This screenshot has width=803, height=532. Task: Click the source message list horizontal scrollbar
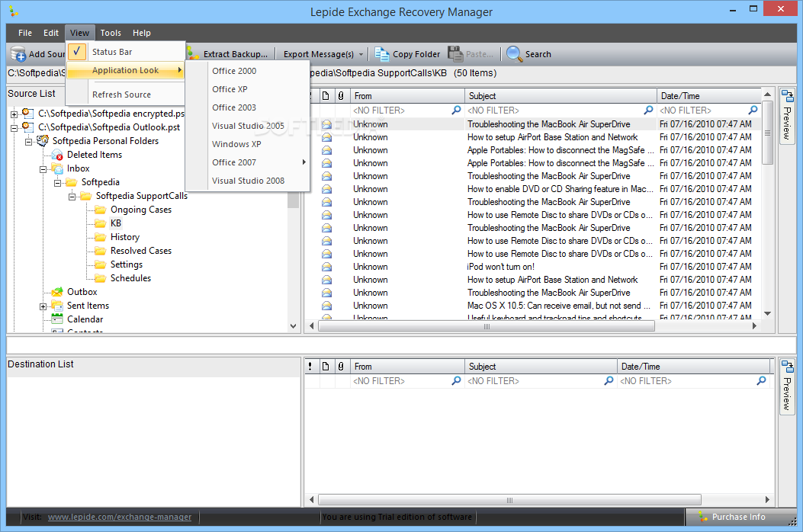[487, 326]
